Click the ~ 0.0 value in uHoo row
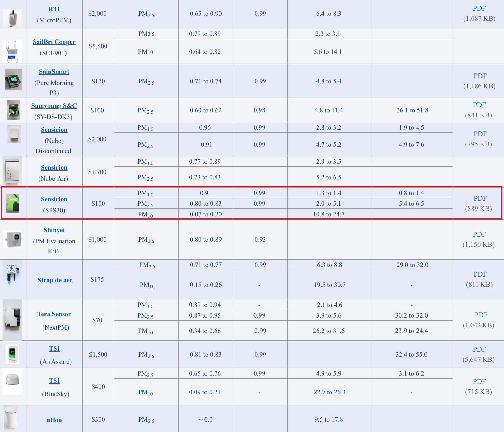The height and width of the screenshot is (432, 504). (x=206, y=419)
